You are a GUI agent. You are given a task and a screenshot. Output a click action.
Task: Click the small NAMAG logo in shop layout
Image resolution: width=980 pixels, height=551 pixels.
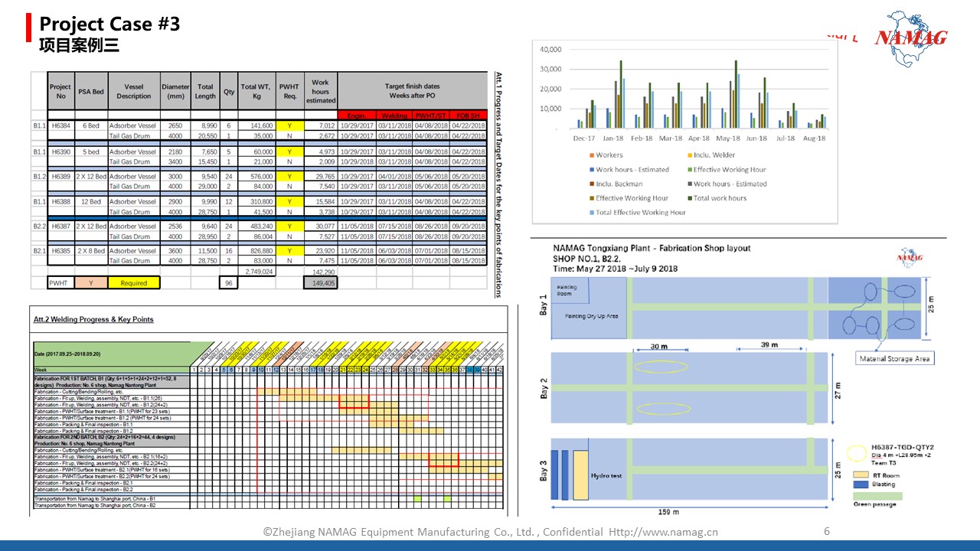tap(910, 257)
